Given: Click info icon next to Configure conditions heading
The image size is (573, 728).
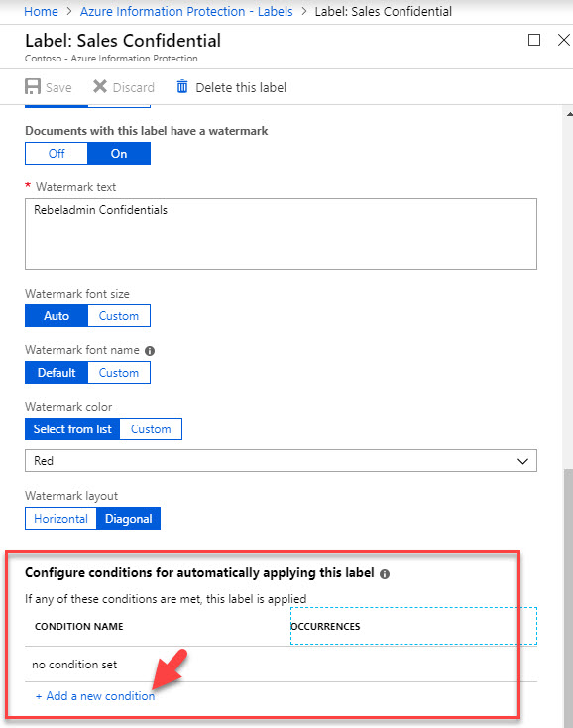Looking at the screenshot, I should 385,574.
